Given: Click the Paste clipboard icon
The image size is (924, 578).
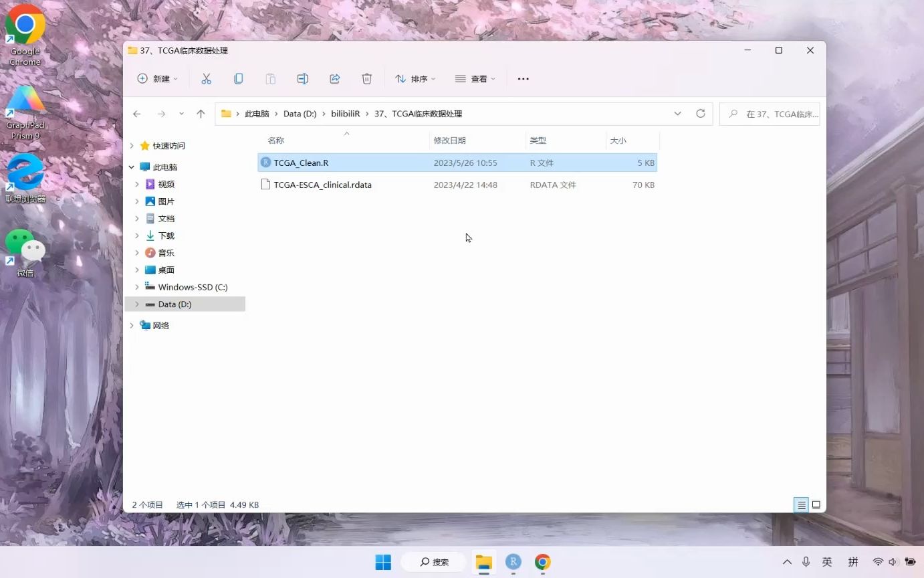Looking at the screenshot, I should click(270, 79).
